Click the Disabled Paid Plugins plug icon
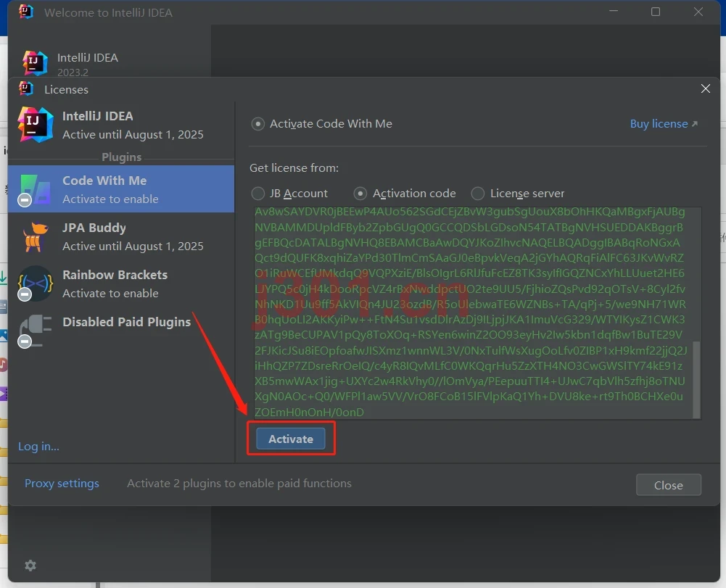Image resolution: width=726 pixels, height=588 pixels. tap(36, 331)
